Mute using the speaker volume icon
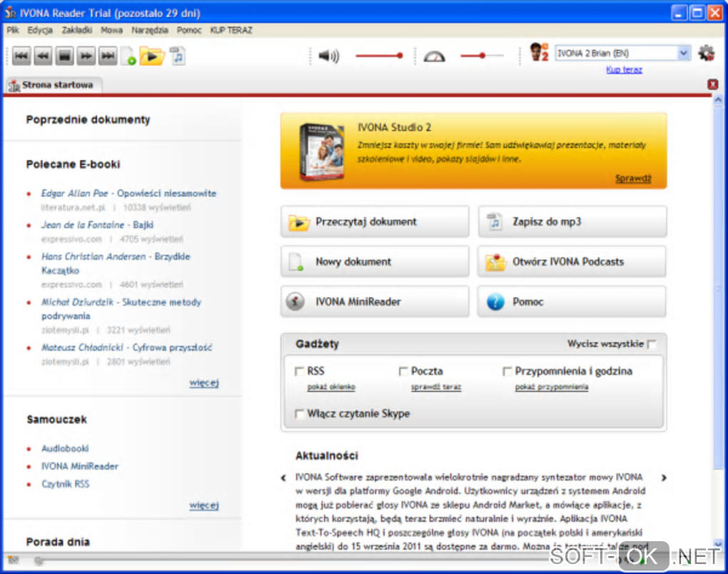Screen dimensions: 728x574 (x=329, y=56)
